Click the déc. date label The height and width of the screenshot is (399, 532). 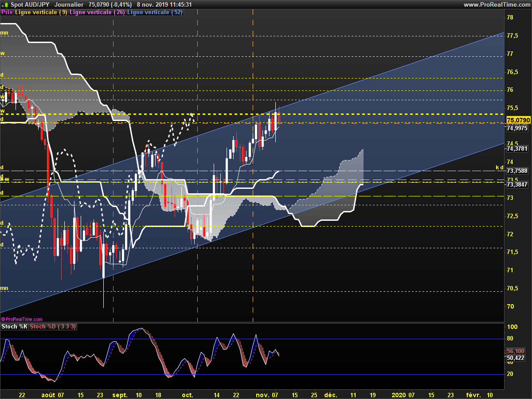point(330,394)
